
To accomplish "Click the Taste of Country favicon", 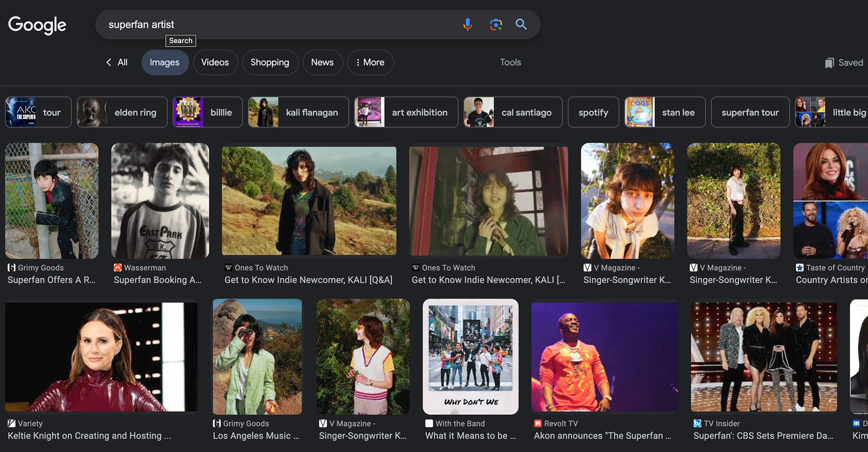I will (800, 267).
